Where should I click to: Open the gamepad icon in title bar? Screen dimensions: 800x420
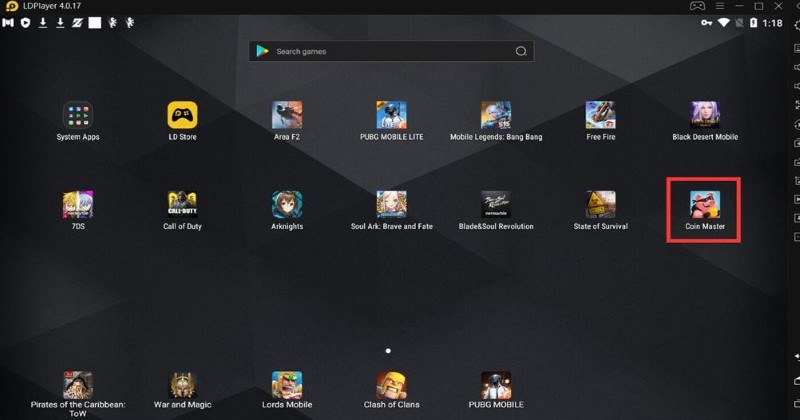pyautogui.click(x=697, y=6)
